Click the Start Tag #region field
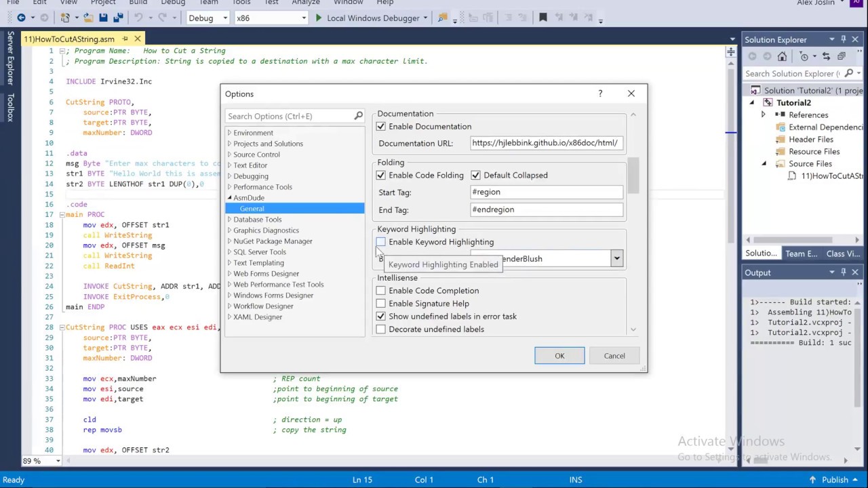This screenshot has width=868, height=488. (547, 192)
